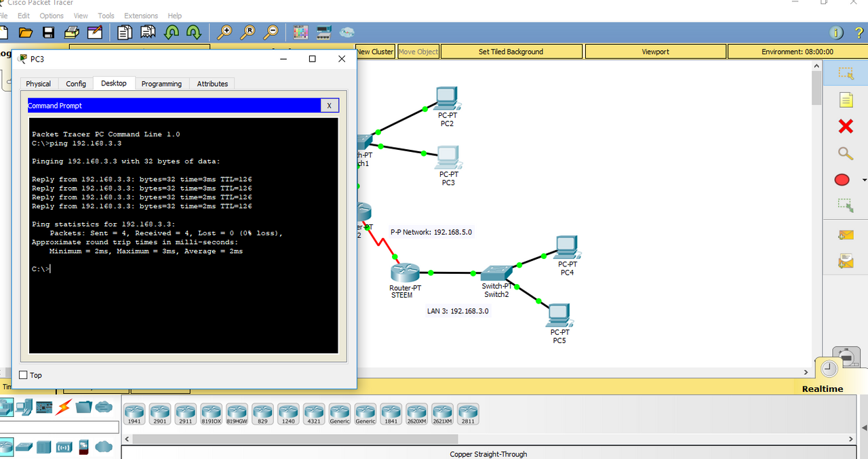
Task: Click Environment: 08:00:00 button
Action: (x=797, y=52)
